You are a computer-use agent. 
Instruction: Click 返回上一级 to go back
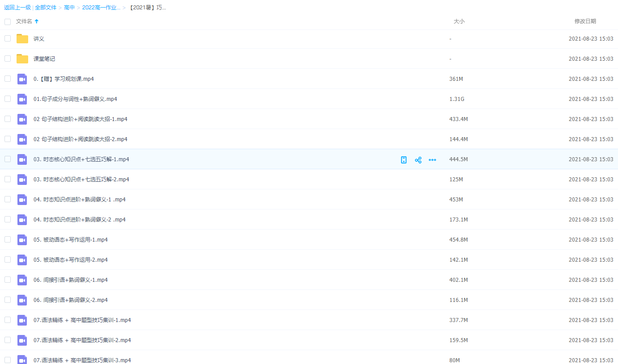tap(17, 8)
